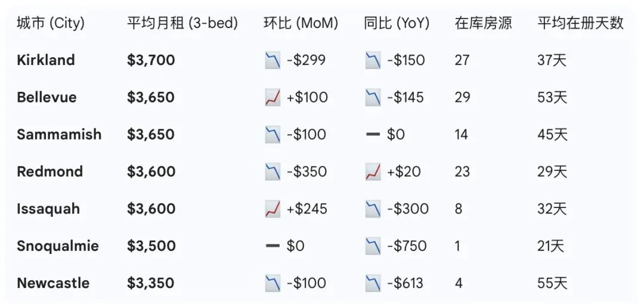644x304 pixels.
Task: Click the 环比 (MoM) column header
Action: [x=301, y=23]
